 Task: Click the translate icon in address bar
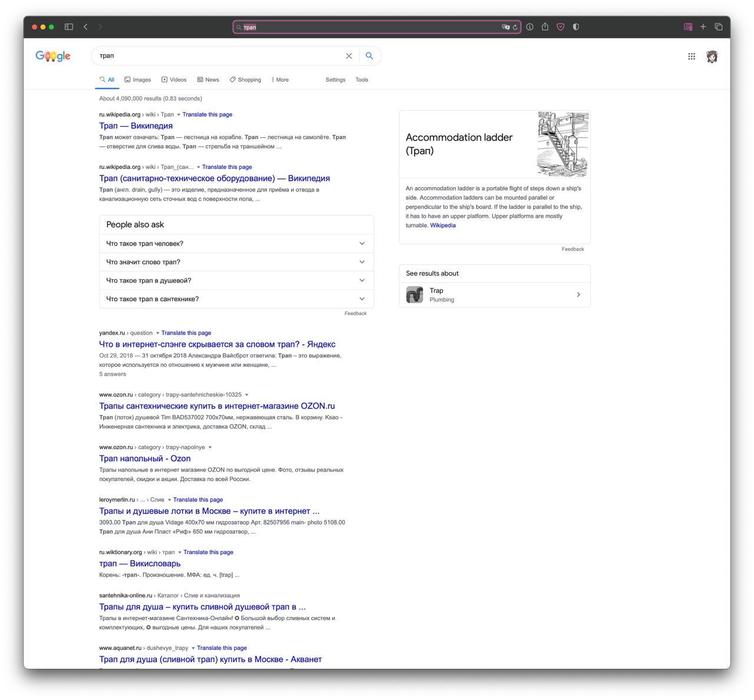tap(505, 27)
